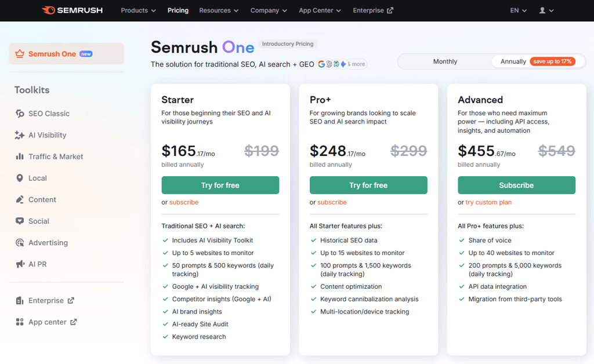
Task: Open the Pricing page in the nav
Action: pos(178,10)
